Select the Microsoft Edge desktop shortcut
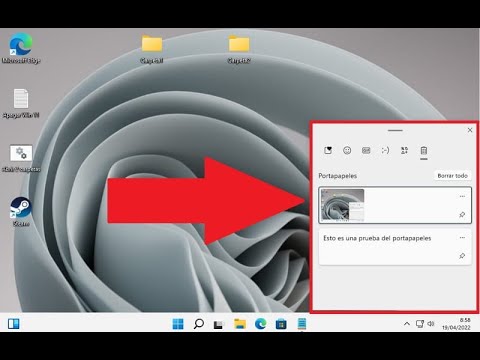Image resolution: width=480 pixels, height=360 pixels. pyautogui.click(x=21, y=48)
